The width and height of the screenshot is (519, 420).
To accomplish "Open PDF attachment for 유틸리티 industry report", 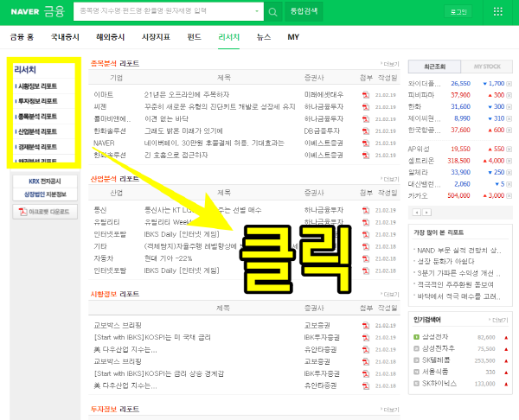I will point(365,222).
